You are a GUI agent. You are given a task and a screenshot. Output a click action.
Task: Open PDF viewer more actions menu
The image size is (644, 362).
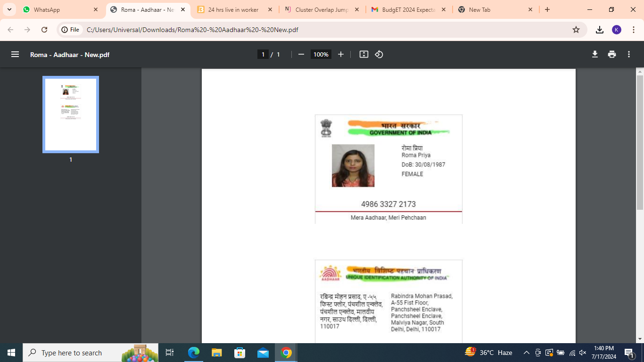[629, 54]
